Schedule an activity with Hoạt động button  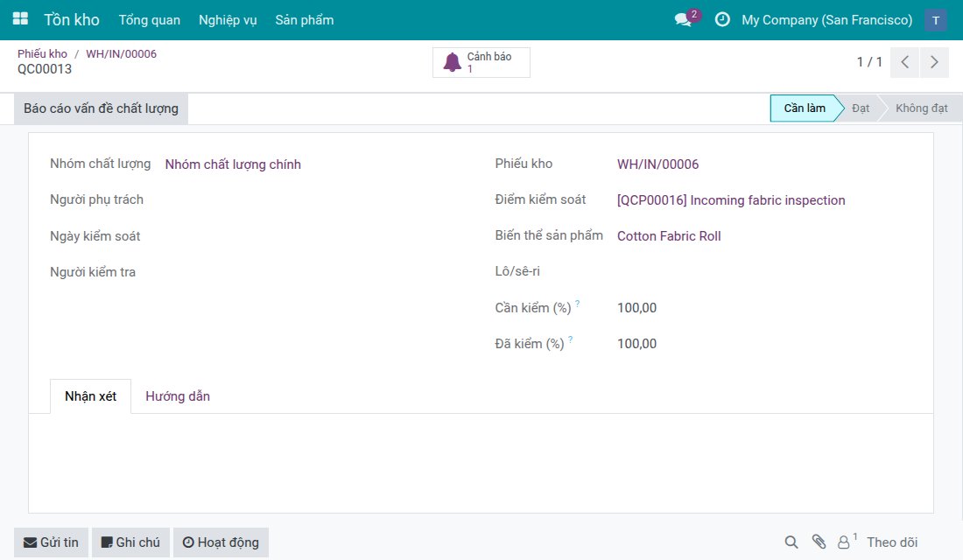pos(221,542)
